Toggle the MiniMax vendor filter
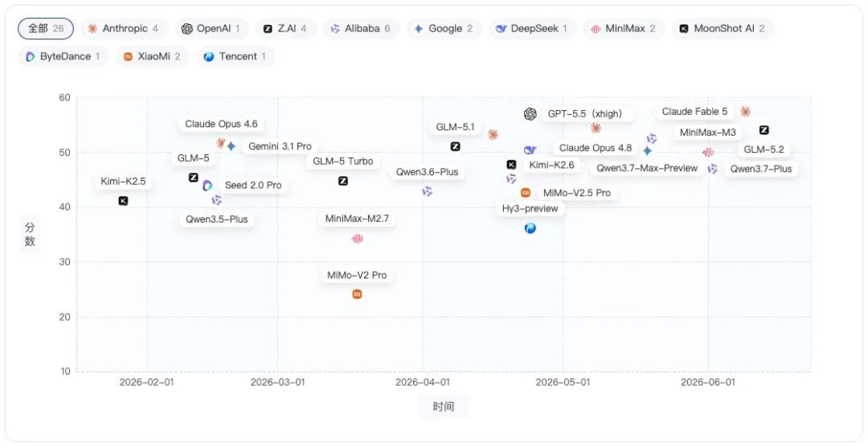The image size is (868, 446). [624, 29]
